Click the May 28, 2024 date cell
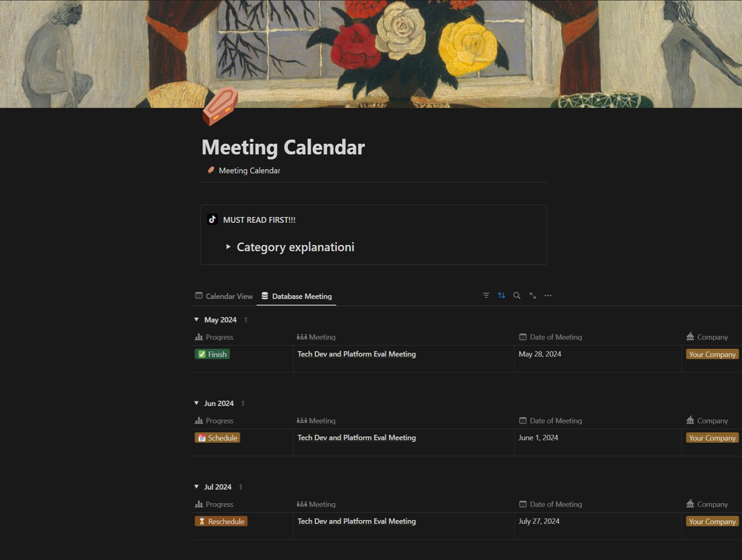Viewport: 742px width, 560px height. (x=540, y=355)
